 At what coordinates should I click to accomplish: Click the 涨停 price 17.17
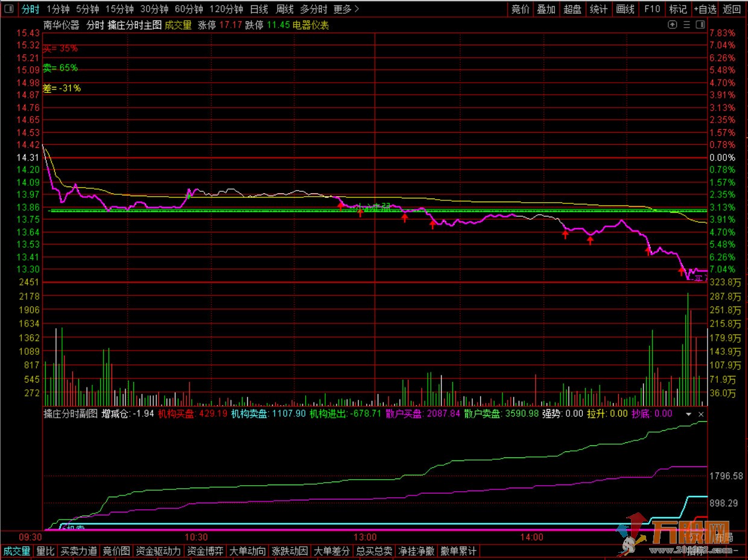(231, 25)
